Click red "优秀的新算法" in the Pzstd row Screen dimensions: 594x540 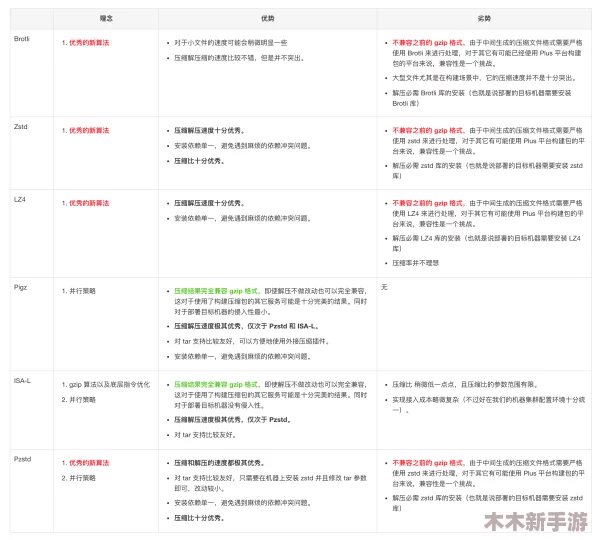click(89, 463)
